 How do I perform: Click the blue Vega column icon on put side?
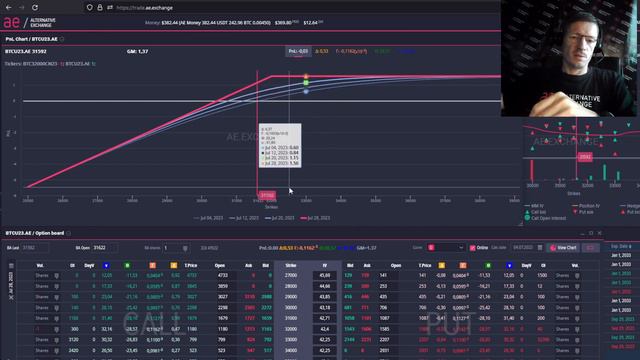point(509,266)
